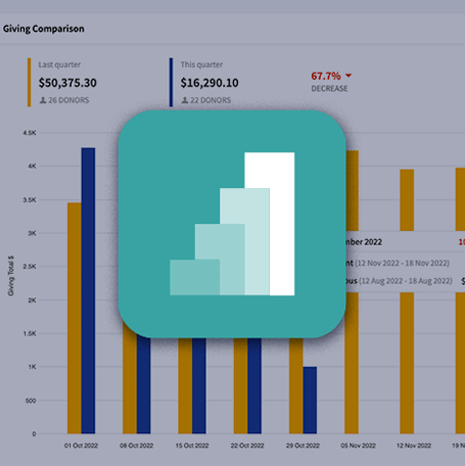Click the donors person icon beside 26 DONORS
The width and height of the screenshot is (465, 466).
tap(43, 100)
